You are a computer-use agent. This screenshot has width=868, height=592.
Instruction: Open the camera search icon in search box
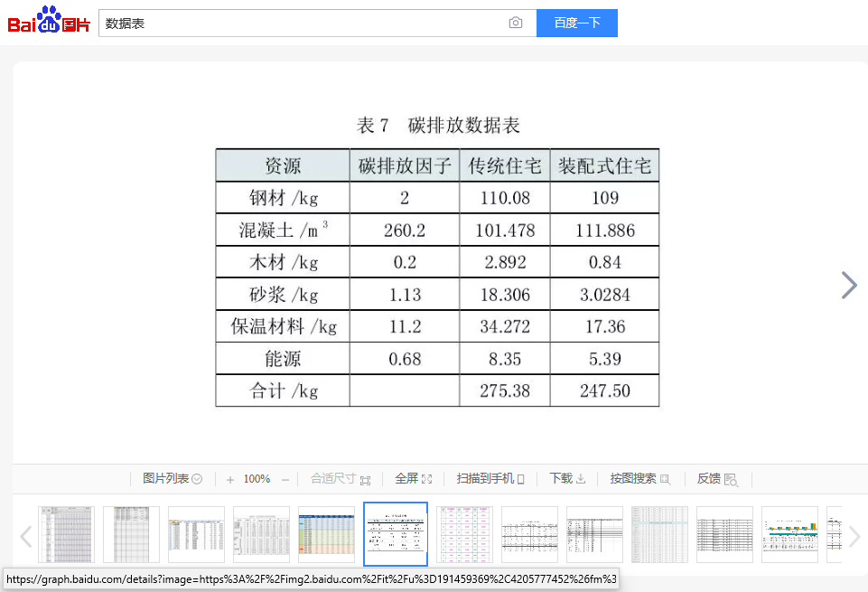[x=516, y=23]
